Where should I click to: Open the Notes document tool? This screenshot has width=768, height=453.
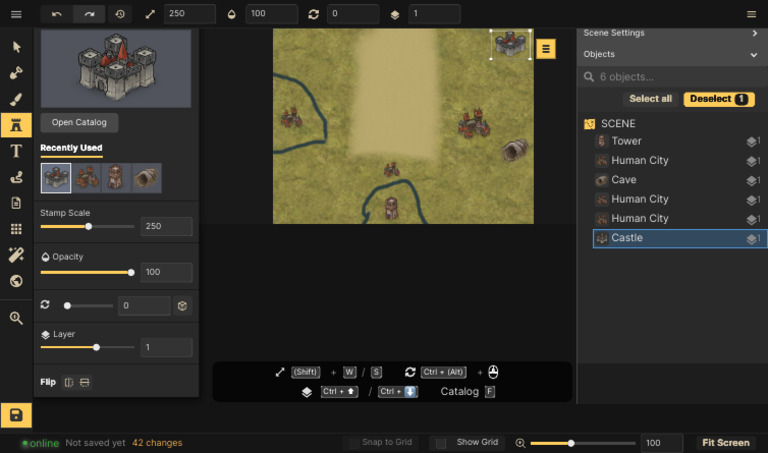(x=16, y=203)
